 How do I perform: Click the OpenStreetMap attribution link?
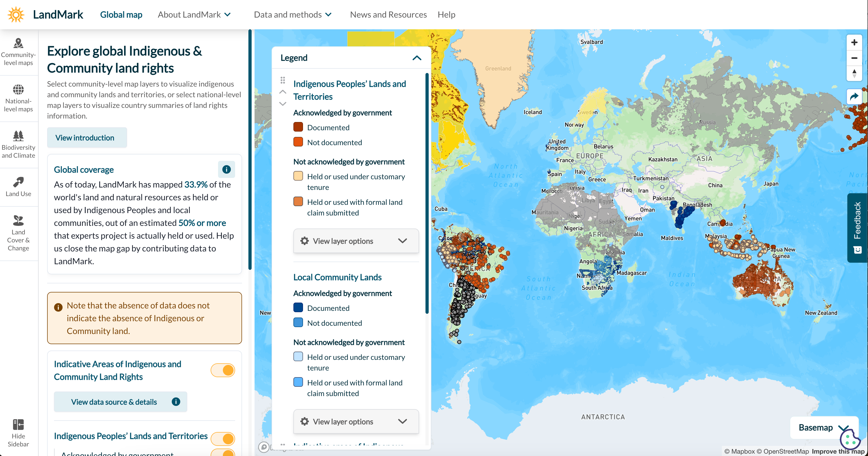point(783,451)
